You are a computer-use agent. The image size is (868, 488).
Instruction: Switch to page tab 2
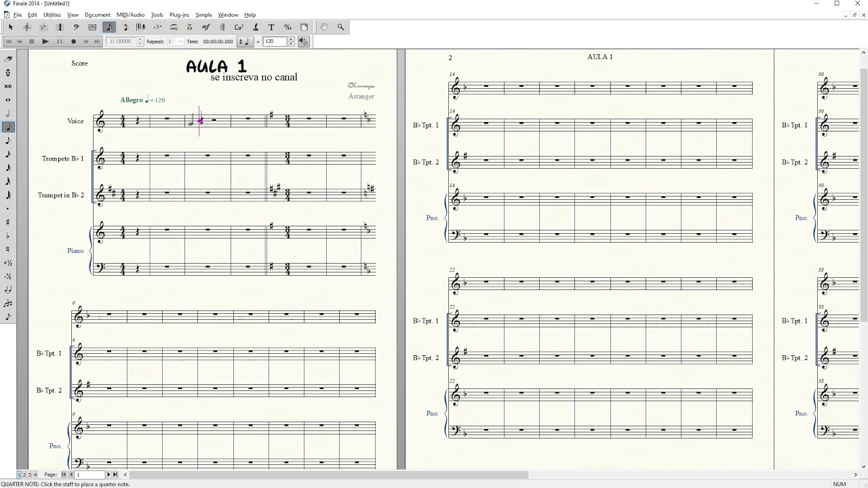[24, 474]
